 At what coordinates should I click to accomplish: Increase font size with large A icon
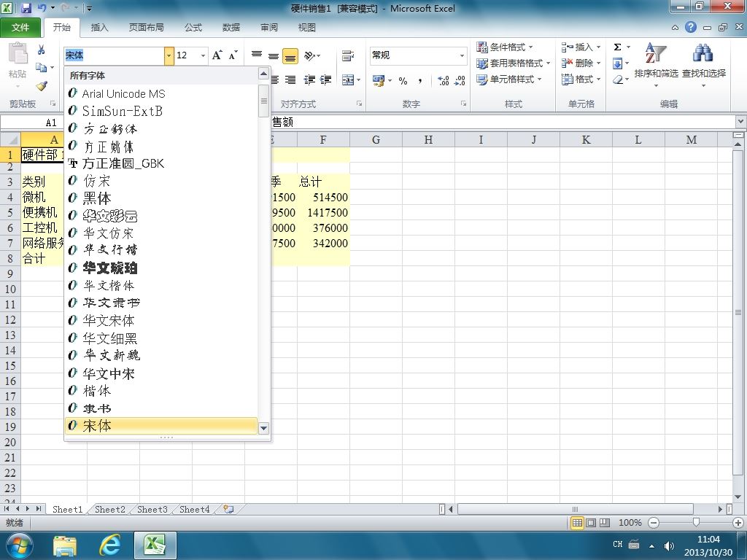pos(217,55)
